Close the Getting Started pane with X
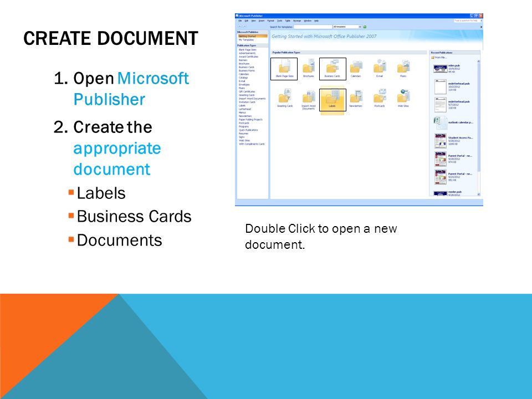 click(x=481, y=27)
